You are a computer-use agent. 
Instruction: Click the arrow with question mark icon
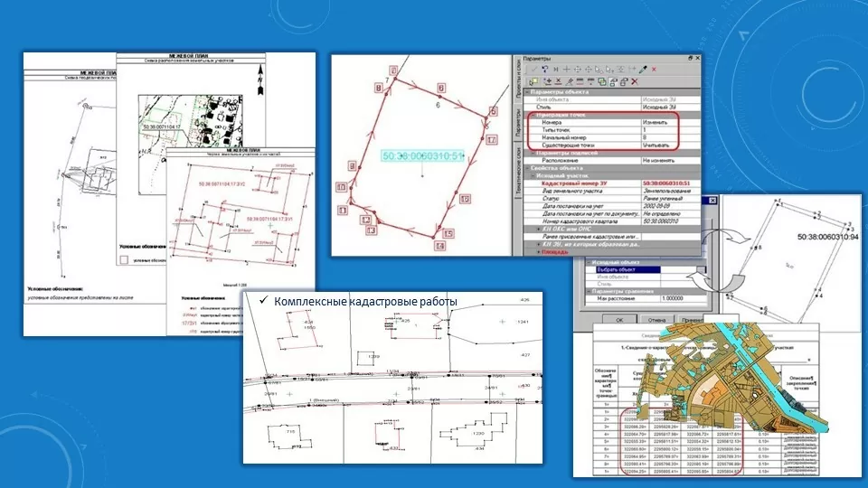pyautogui.click(x=544, y=70)
